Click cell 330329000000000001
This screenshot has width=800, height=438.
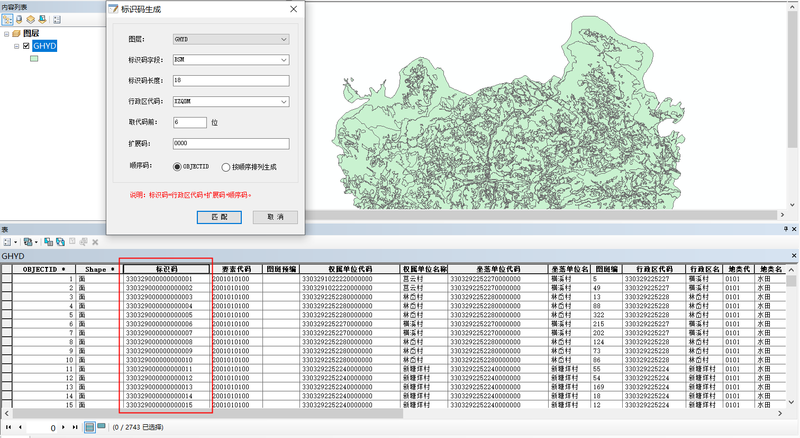coord(167,279)
